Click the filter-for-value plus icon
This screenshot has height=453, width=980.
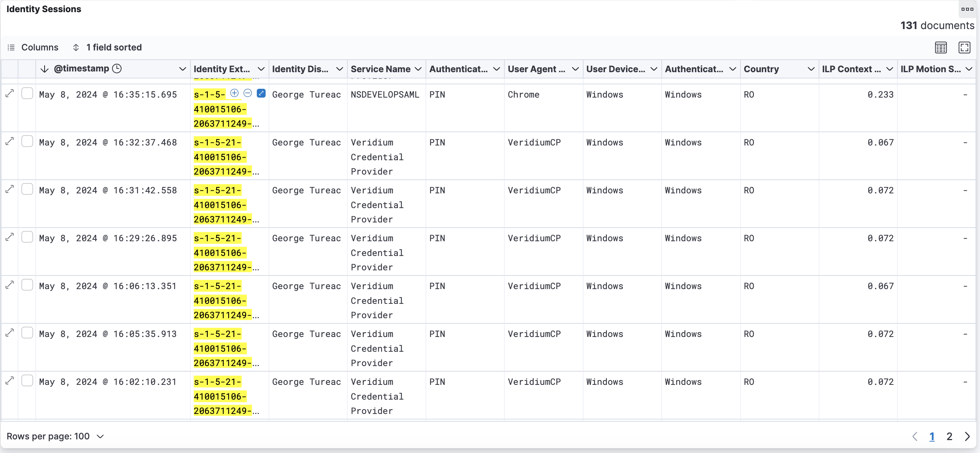234,93
